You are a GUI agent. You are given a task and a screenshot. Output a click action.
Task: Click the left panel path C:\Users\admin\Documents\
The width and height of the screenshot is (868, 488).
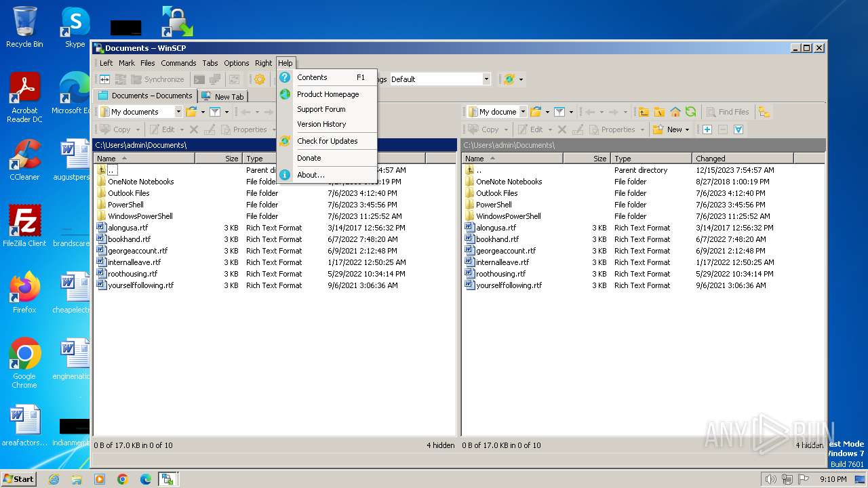tap(141, 145)
